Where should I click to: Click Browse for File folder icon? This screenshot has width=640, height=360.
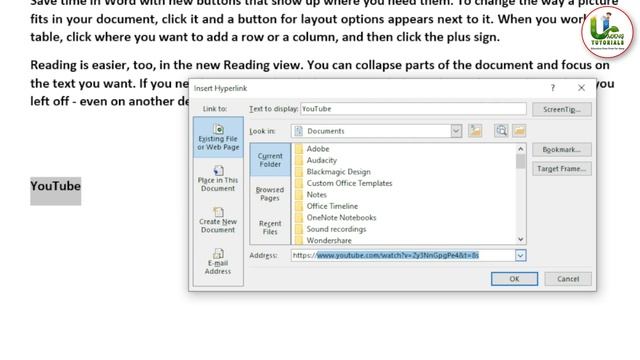[x=519, y=131]
